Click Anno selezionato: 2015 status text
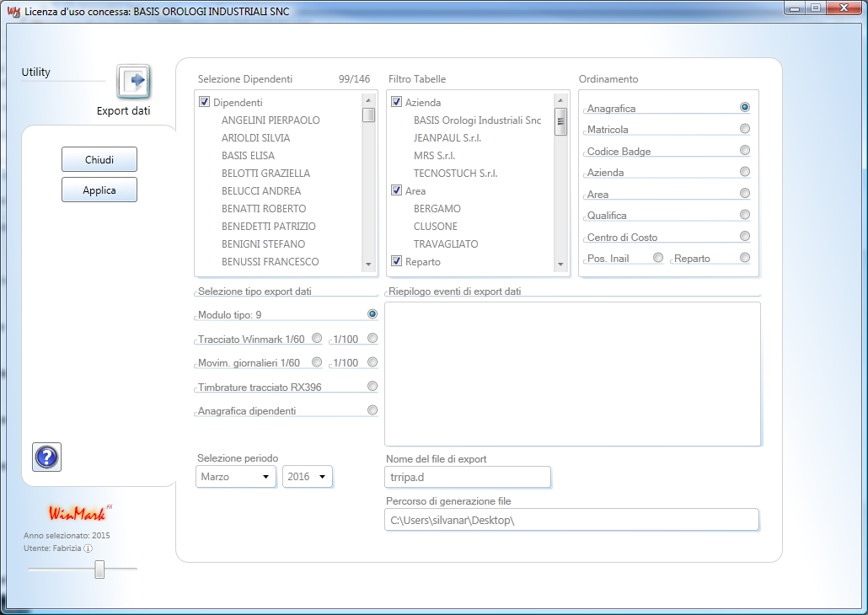The height and width of the screenshot is (615, 868). coord(67,535)
